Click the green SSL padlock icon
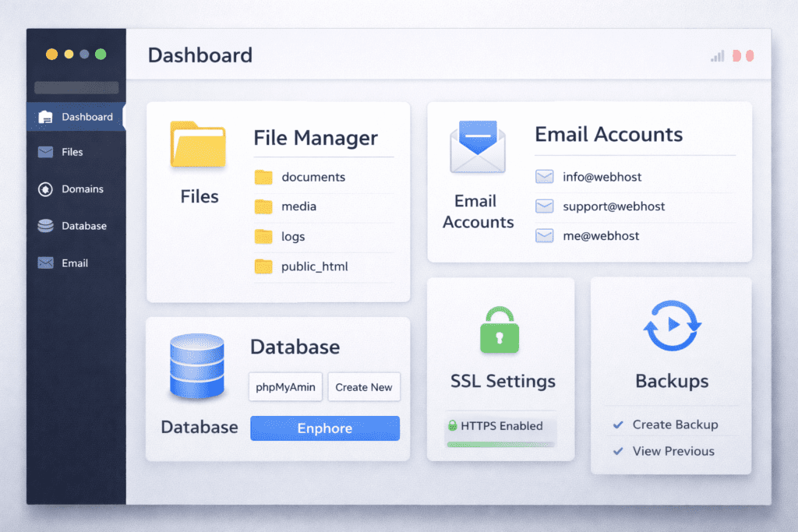Image resolution: width=798 pixels, height=532 pixels. point(501,331)
